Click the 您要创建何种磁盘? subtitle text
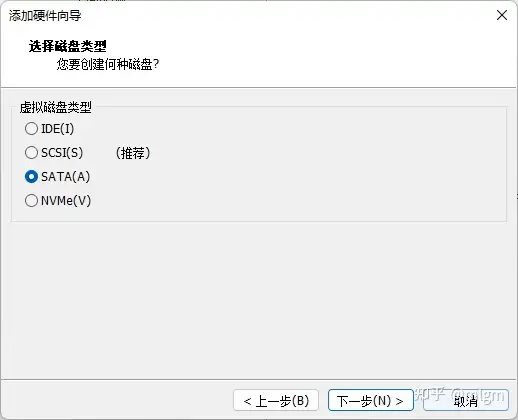Screen dimensions: 518x420 (x=108, y=64)
